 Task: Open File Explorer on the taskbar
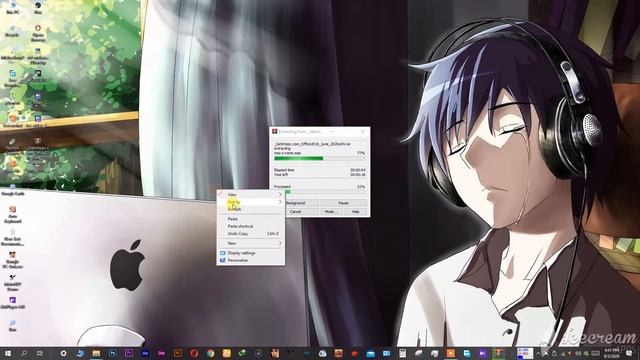tap(96, 353)
